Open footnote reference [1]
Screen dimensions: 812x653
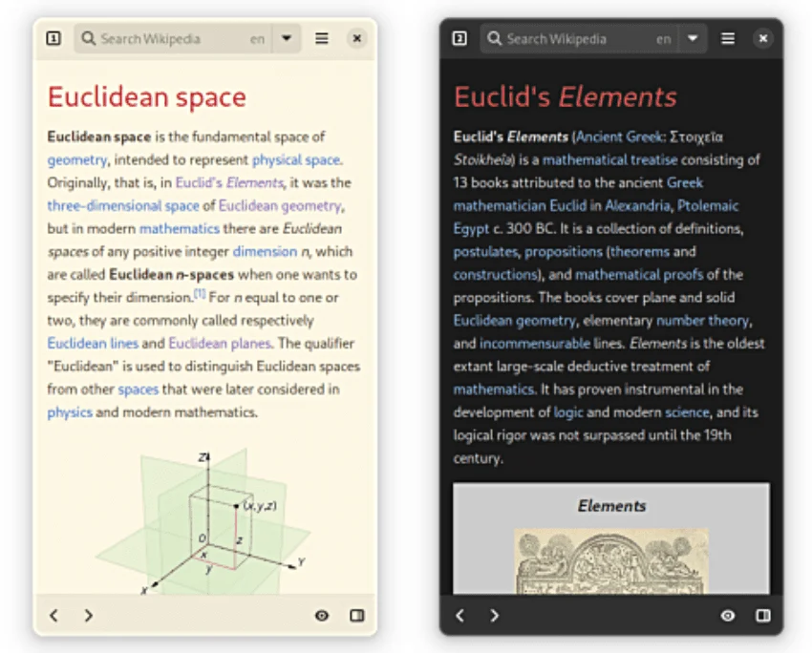(x=200, y=294)
